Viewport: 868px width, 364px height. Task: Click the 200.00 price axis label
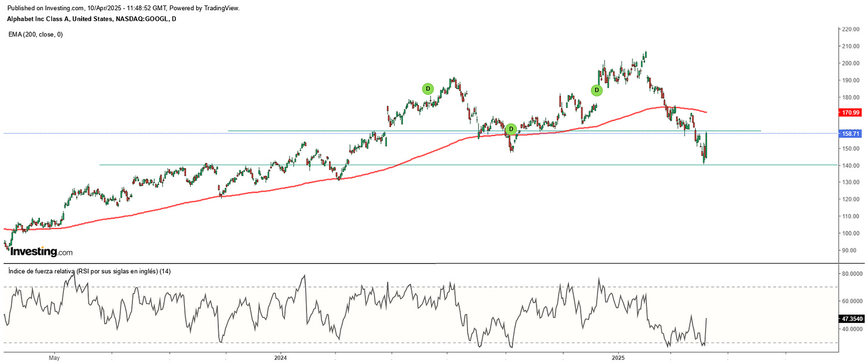[851, 63]
